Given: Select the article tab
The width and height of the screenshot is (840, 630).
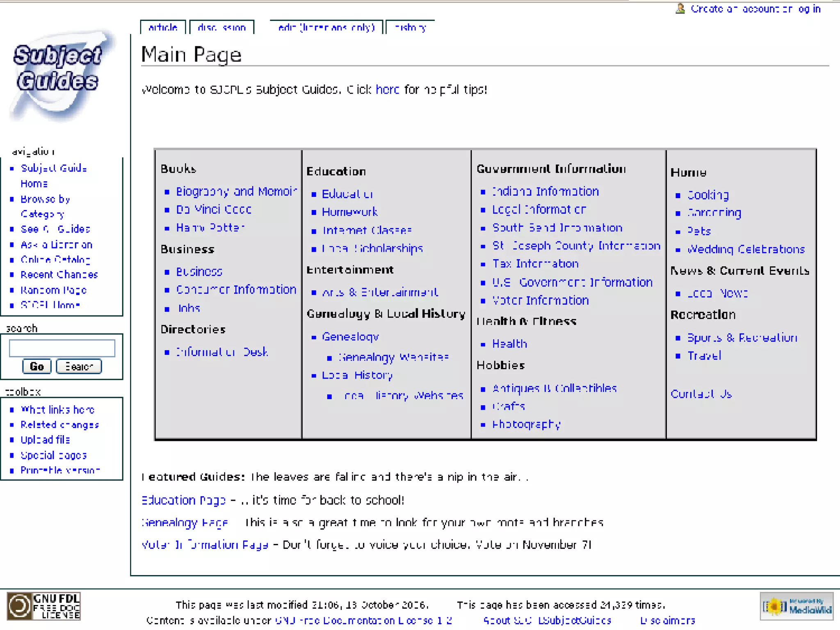Looking at the screenshot, I should (163, 27).
